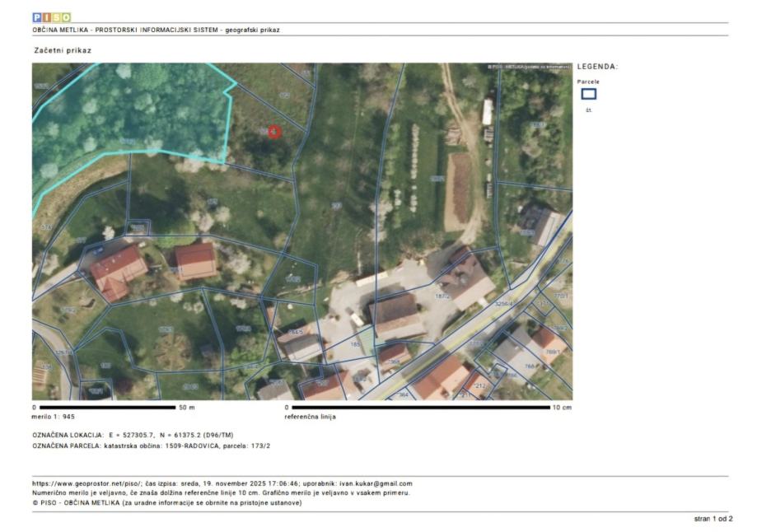
Task: Click parcel label 187/2 on map
Action: pos(443,296)
